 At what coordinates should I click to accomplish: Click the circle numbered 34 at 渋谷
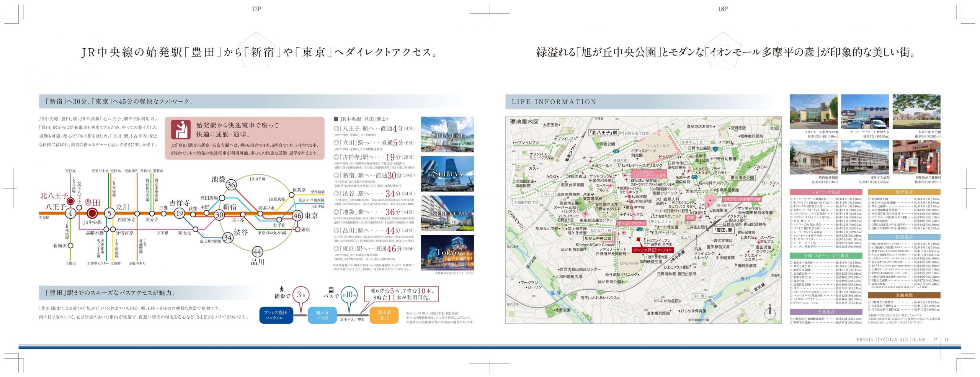(228, 238)
